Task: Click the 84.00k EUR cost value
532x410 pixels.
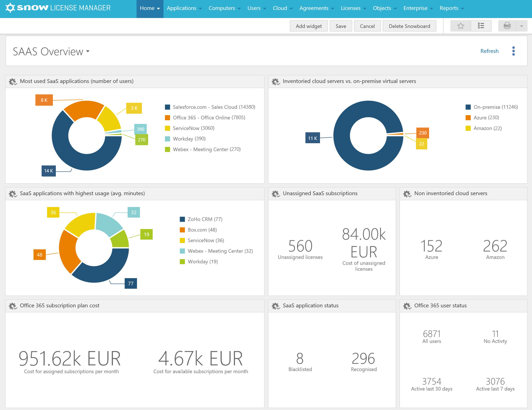Action: point(364,243)
